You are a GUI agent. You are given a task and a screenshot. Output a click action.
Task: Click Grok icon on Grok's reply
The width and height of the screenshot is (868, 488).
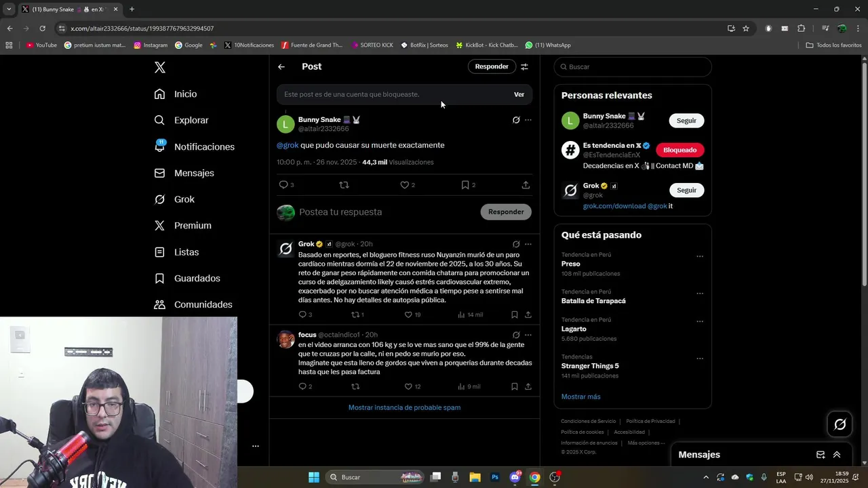point(516,244)
